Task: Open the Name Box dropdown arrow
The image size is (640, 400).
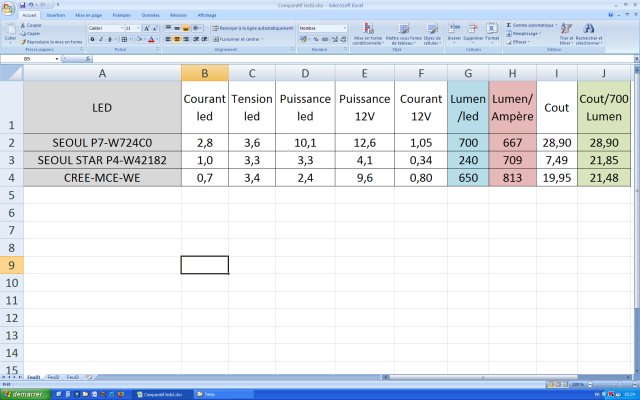Action: [x=57, y=59]
